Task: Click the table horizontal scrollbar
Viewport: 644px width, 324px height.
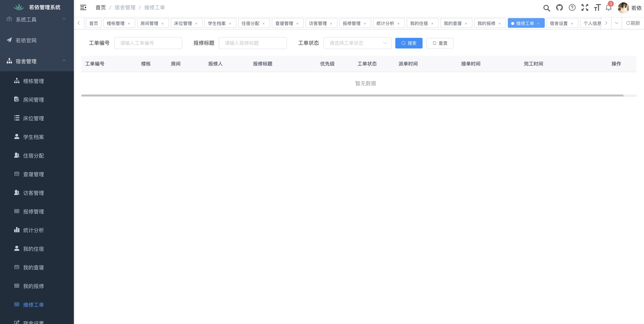Action: [x=352, y=95]
